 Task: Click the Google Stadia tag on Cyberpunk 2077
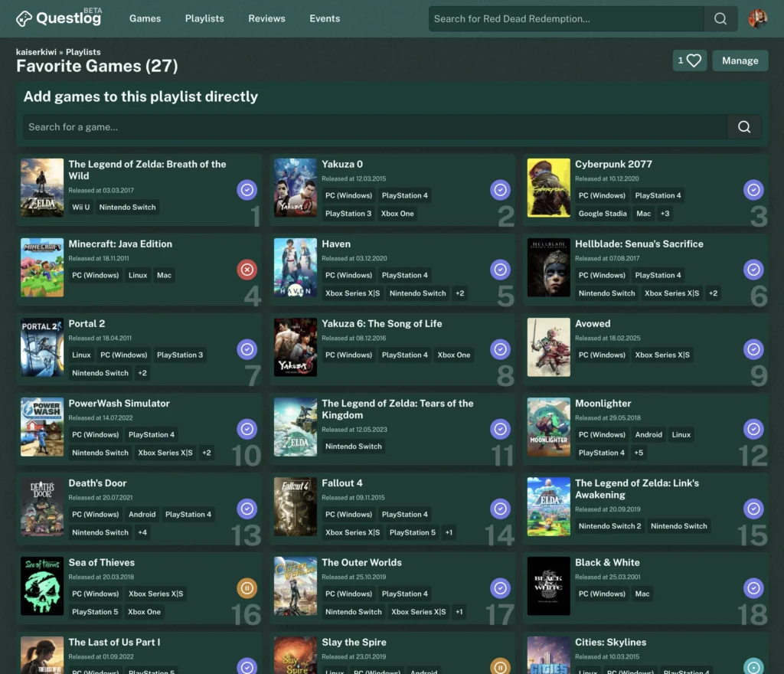pos(603,214)
